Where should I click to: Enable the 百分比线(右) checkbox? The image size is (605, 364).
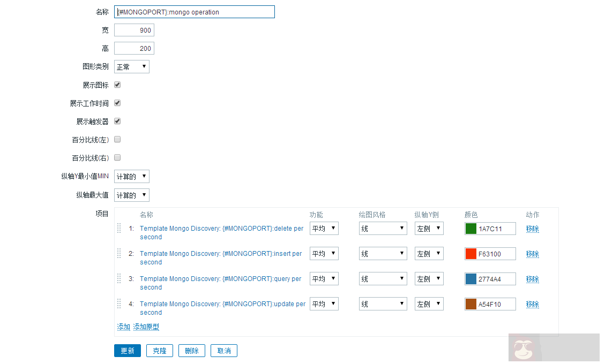(117, 157)
